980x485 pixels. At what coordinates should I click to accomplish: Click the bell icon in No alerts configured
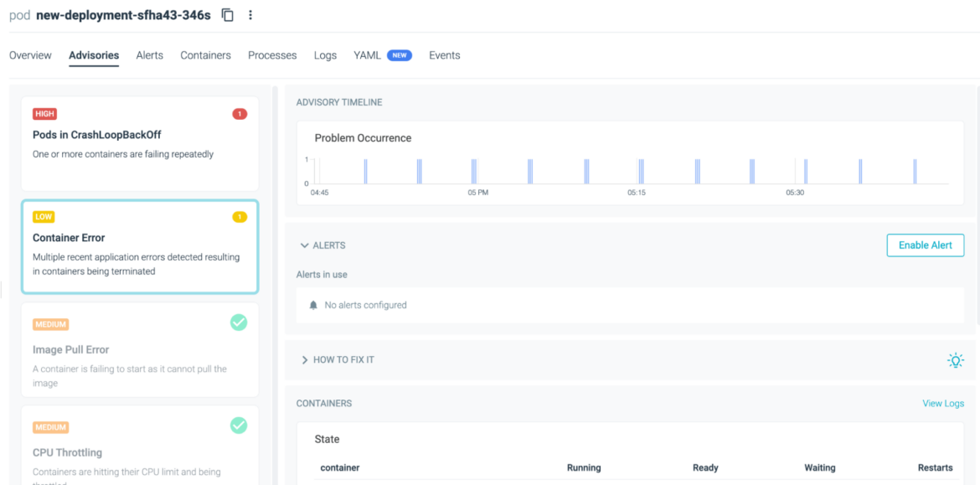(x=313, y=304)
